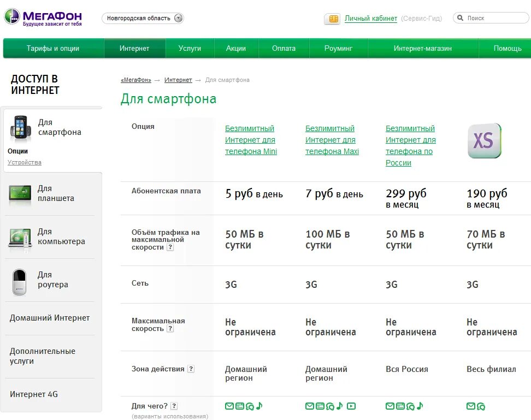Select Для роутера sidebar item
The height and width of the screenshot is (420, 531).
coord(53,280)
